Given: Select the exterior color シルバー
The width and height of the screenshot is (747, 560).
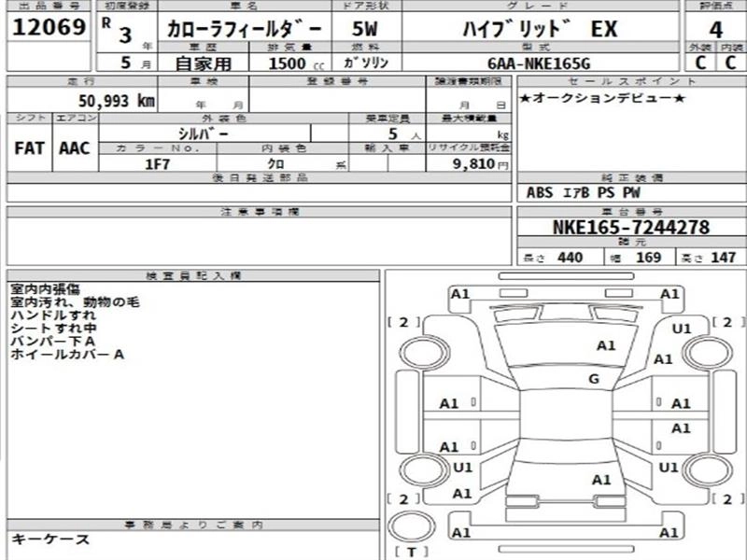Looking at the screenshot, I should coord(204,133).
